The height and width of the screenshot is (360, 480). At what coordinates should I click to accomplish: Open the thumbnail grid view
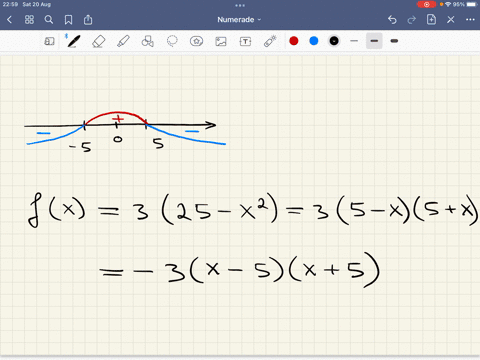(29, 20)
